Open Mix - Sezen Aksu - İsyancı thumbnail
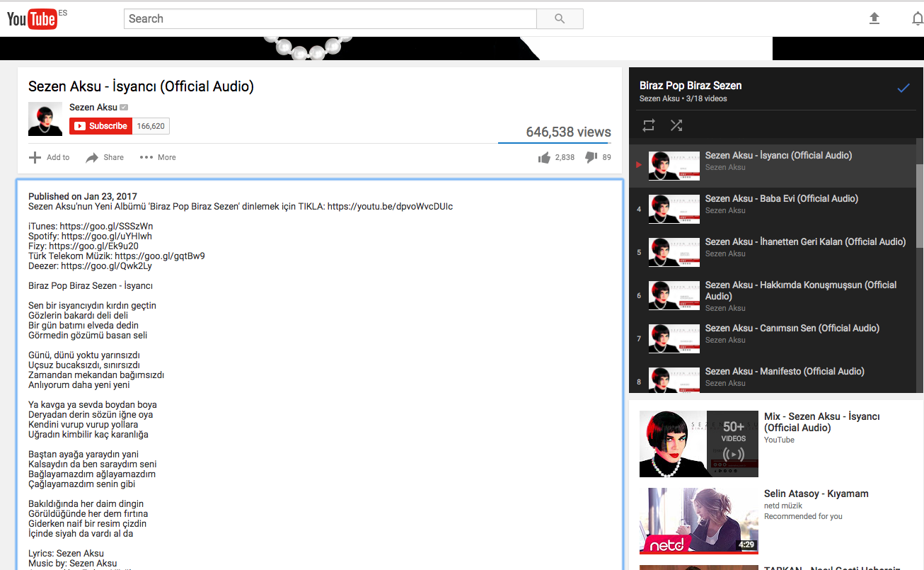 699,444
